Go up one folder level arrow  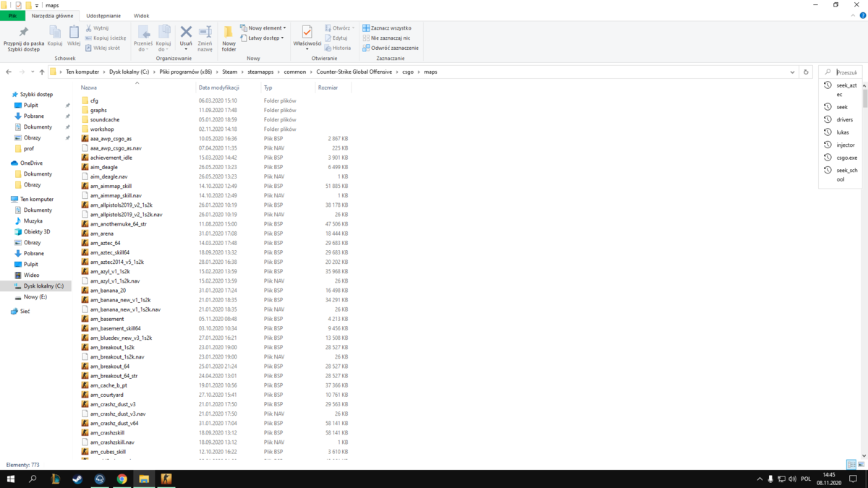[x=42, y=72]
